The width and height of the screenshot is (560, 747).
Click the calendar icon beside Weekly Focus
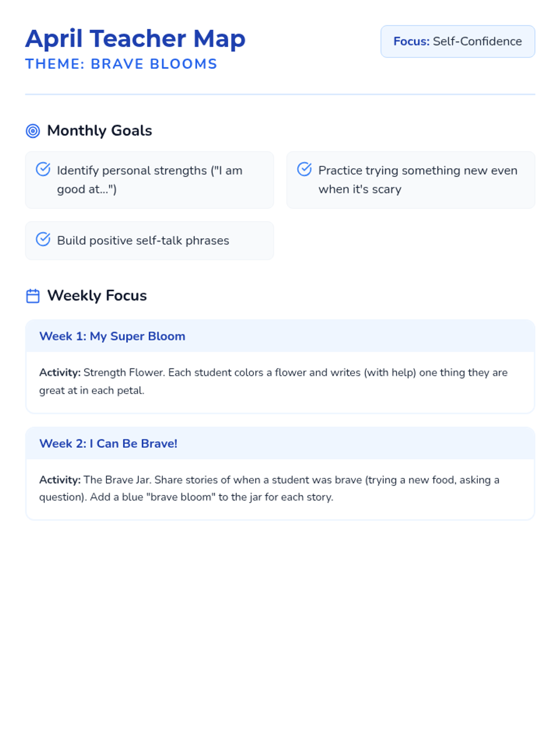tap(33, 296)
